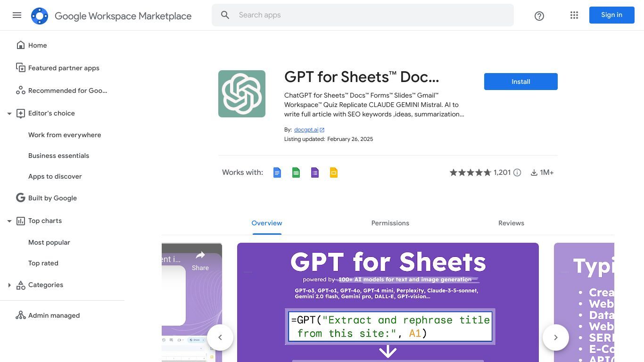Click the Google Sheets icon
This screenshot has height=362, width=644.
[x=296, y=173]
